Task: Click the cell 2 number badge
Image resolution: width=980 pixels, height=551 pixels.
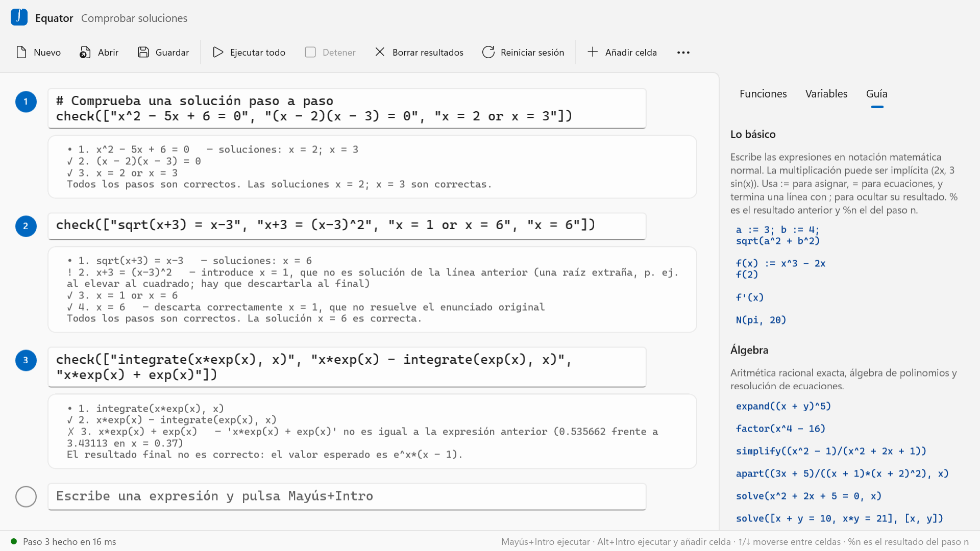Action: point(26,226)
